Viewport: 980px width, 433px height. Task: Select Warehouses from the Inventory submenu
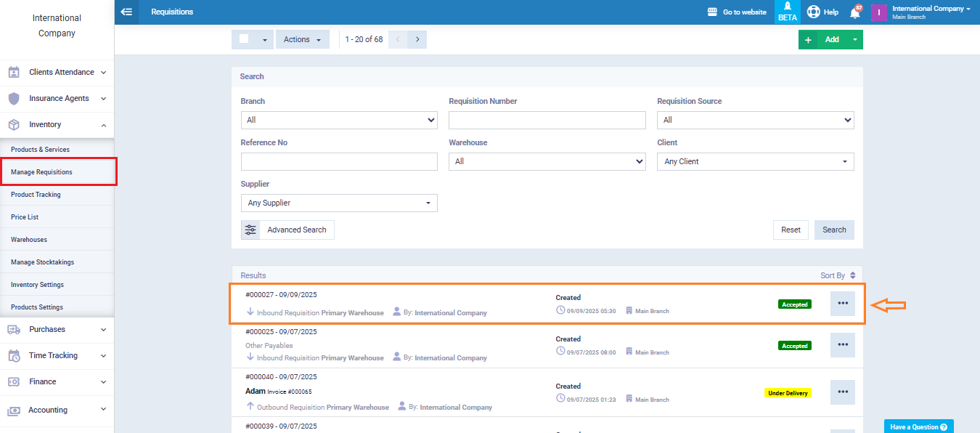[28, 240]
